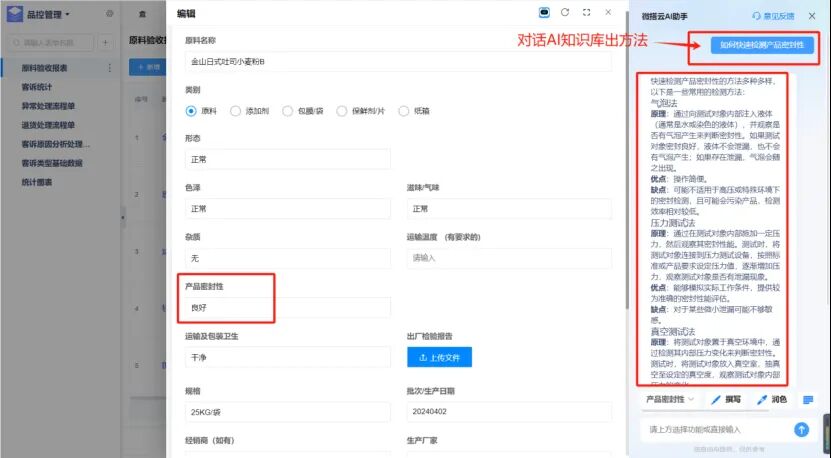Click the 撰写 pen tool
Viewport: 831px width, 458px height.
(726, 400)
